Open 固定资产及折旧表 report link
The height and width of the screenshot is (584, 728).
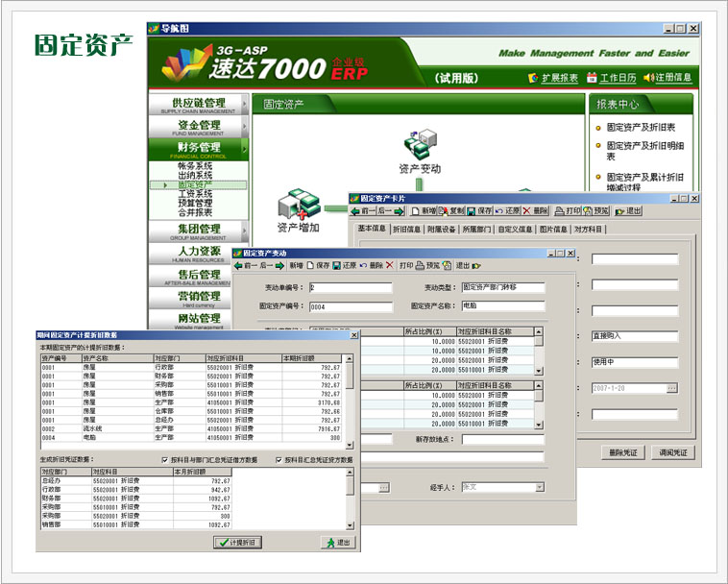641,127
